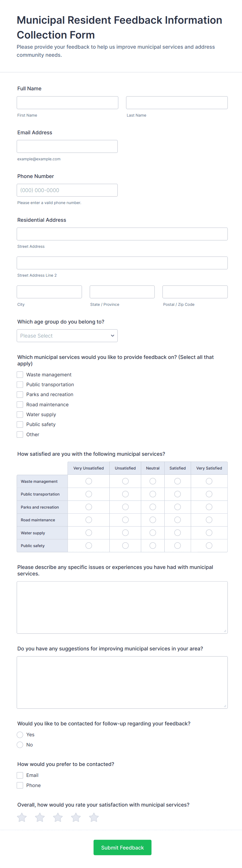242x868 pixels.
Task: Click the Phone Number input box
Action: [x=67, y=190]
